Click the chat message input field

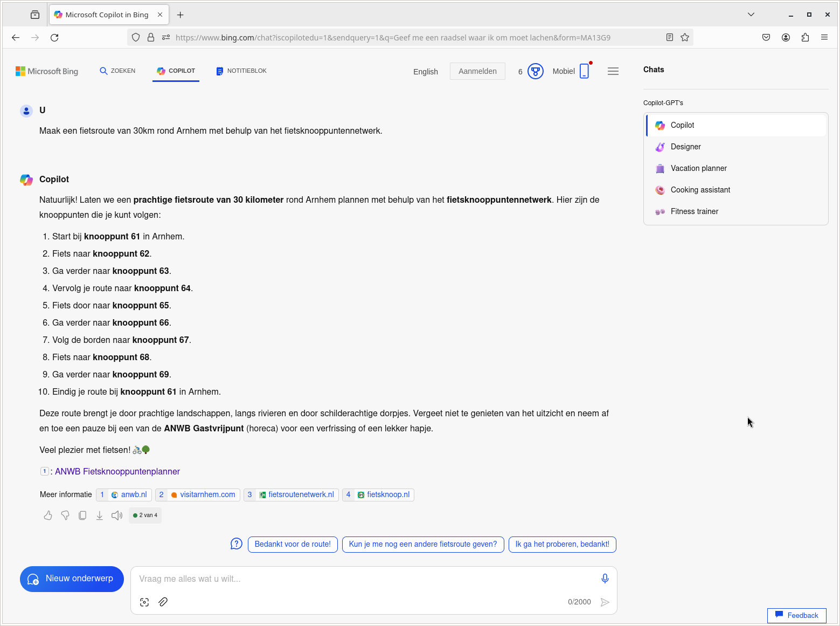point(366,579)
